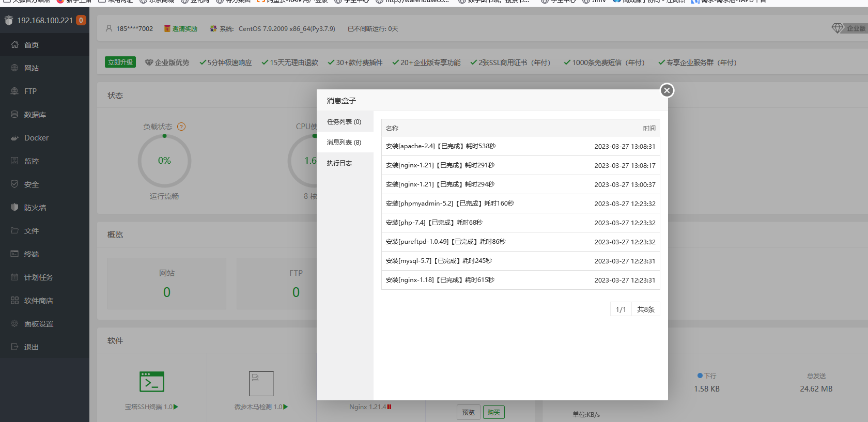Click the 软件商店 grid icon
868x422 pixels.
click(14, 300)
